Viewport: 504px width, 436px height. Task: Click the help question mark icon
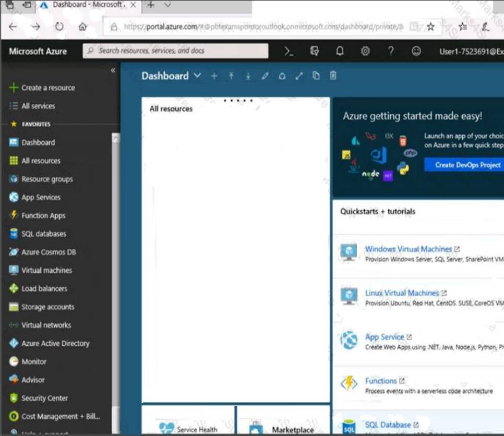click(391, 51)
